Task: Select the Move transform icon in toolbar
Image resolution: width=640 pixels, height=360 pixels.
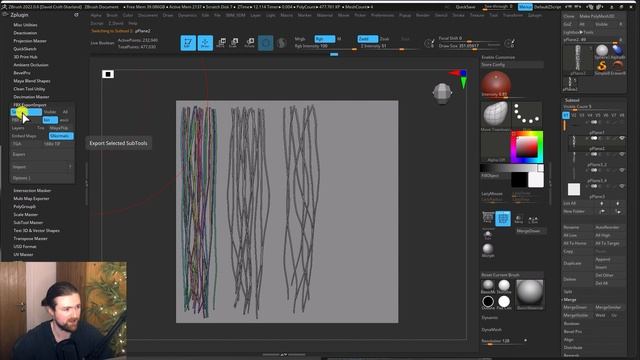Action: pos(221,42)
